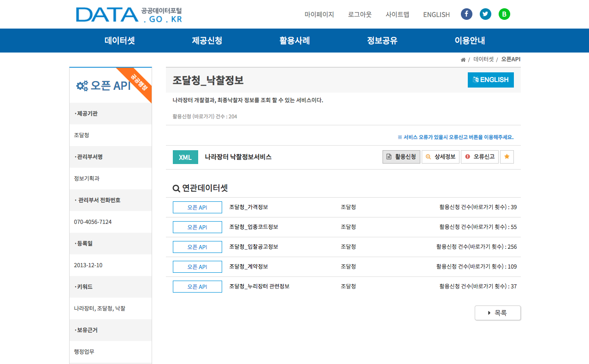Viewport: 589px width, 364px height.
Task: Click the 오류신고 button
Action: tap(480, 157)
